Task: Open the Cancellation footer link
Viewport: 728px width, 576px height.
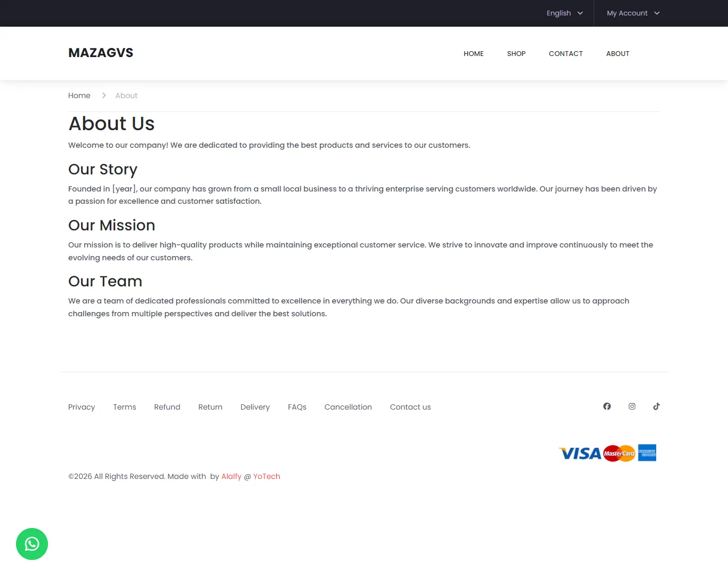Action: [x=348, y=407]
